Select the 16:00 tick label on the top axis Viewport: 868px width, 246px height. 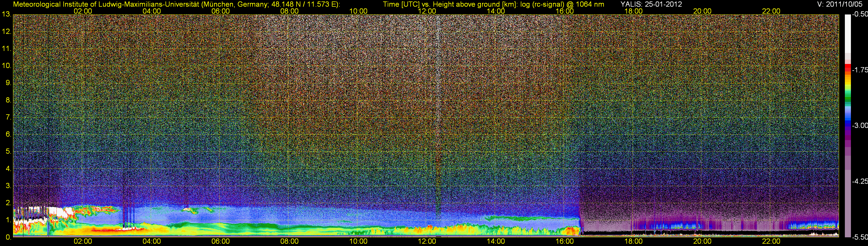tap(564, 11)
